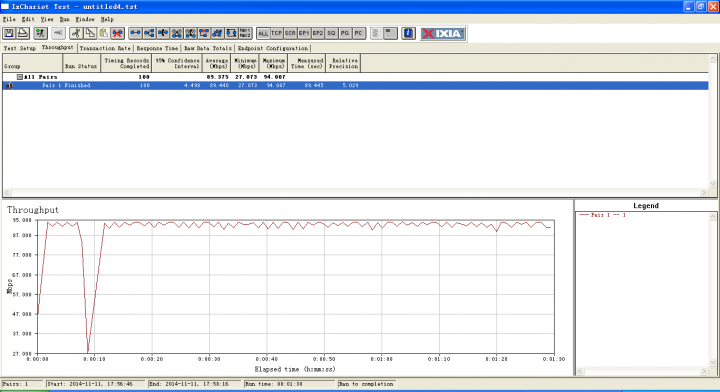
Task: Toggle the PC filter button
Action: (x=359, y=33)
